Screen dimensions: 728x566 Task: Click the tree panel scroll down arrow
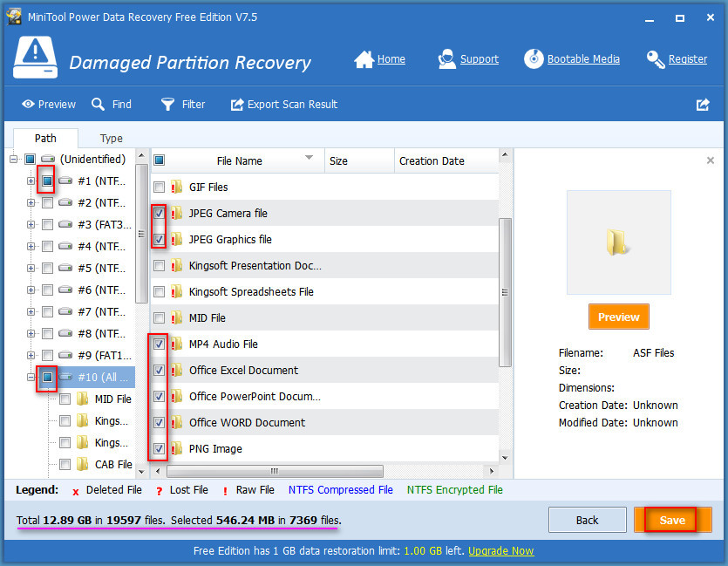[141, 471]
